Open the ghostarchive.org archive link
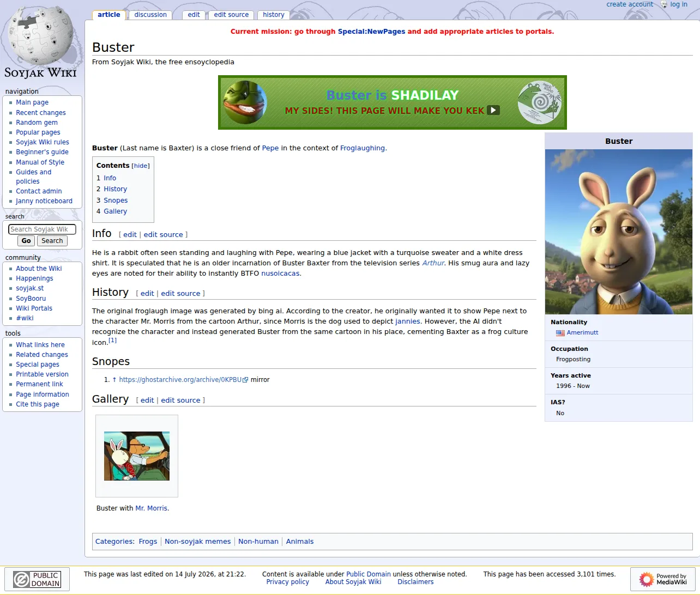 tap(183, 380)
